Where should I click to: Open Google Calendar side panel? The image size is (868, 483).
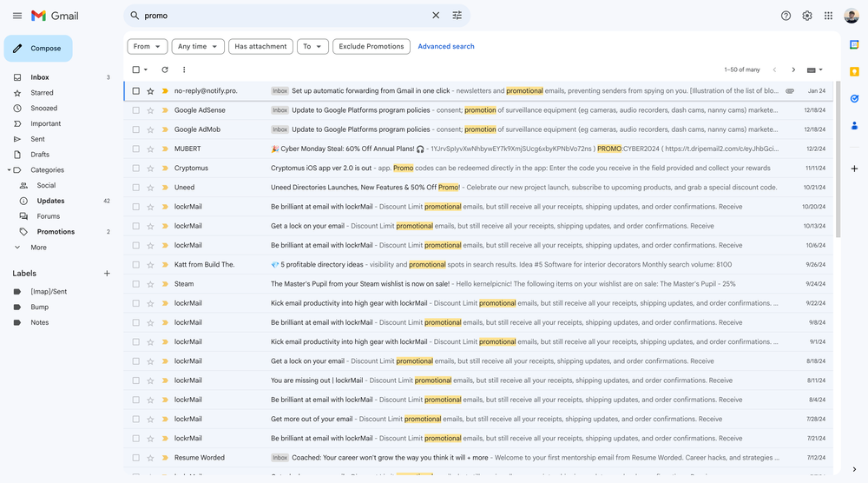854,44
